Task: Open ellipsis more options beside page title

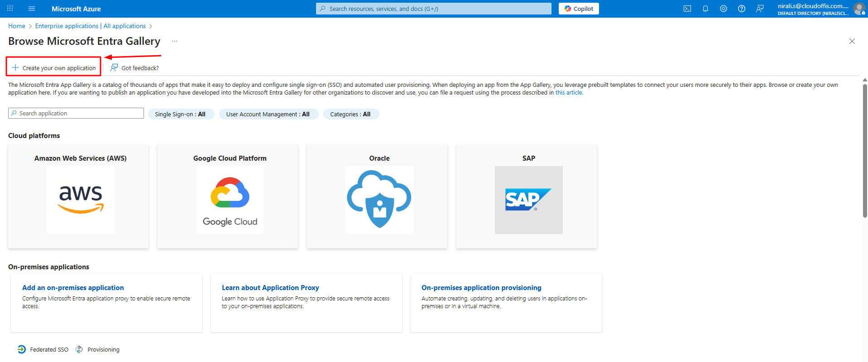Action: [175, 41]
